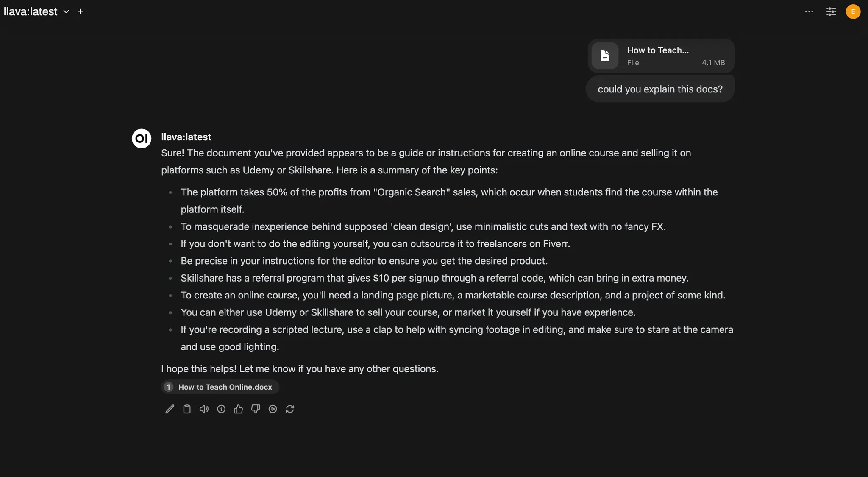The height and width of the screenshot is (477, 868).
Task: Copy the response with the clipboard icon
Action: point(187,409)
